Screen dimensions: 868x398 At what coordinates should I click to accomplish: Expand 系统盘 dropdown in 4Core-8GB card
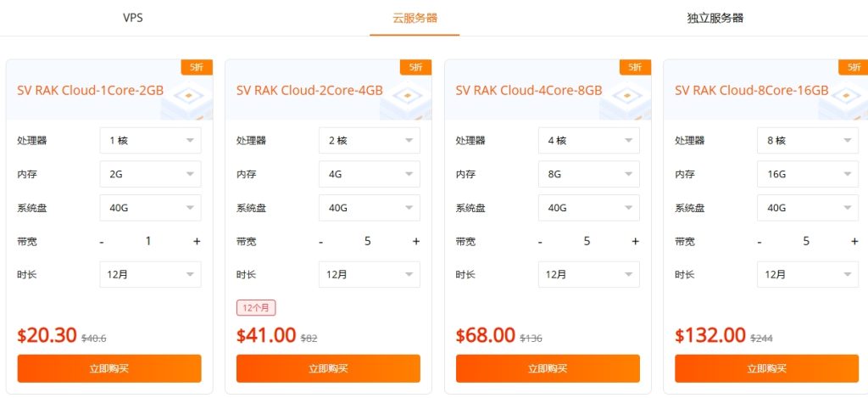pos(588,207)
